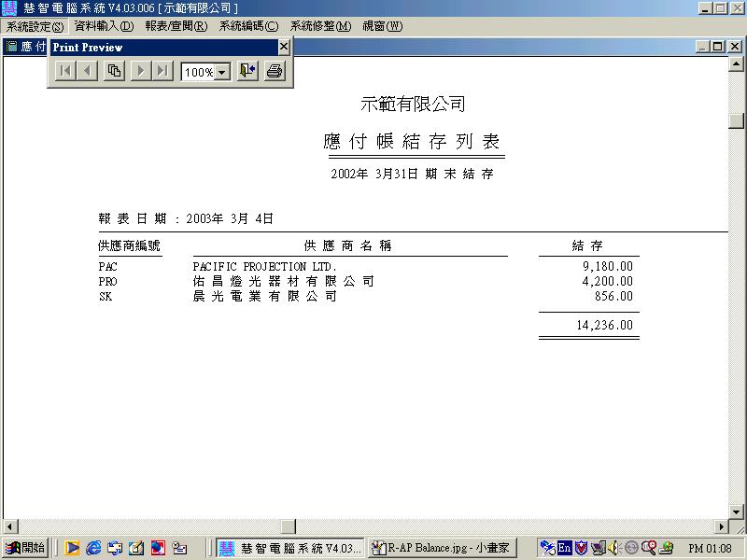747x560 pixels.
Task: Close the Print Preview toolbar
Action: (x=284, y=47)
